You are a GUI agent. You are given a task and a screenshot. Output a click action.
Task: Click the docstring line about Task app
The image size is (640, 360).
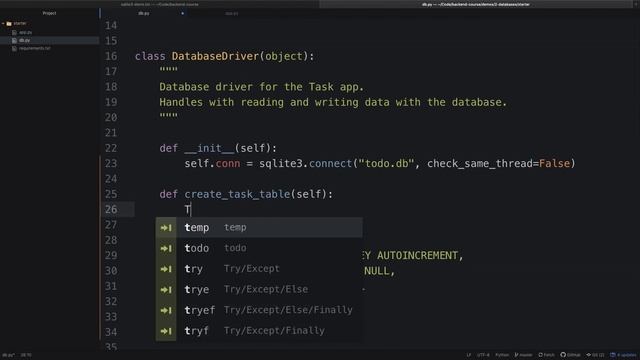click(x=261, y=87)
